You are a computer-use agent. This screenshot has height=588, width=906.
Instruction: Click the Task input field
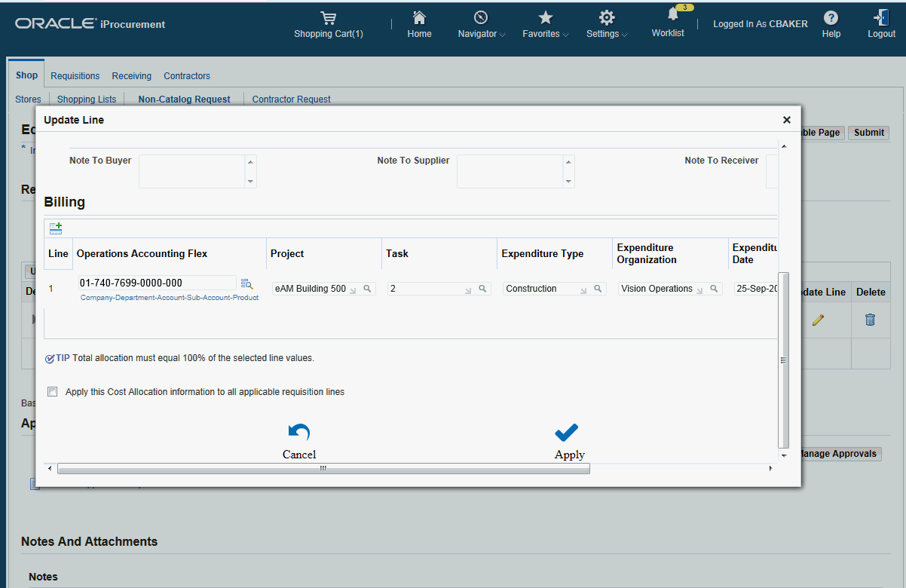[439, 289]
